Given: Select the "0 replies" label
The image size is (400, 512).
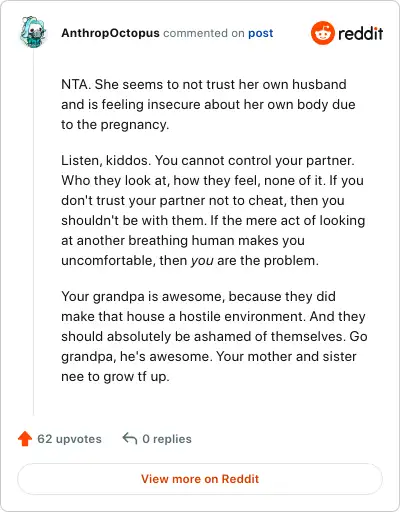Looking at the screenshot, I should click(x=167, y=439).
